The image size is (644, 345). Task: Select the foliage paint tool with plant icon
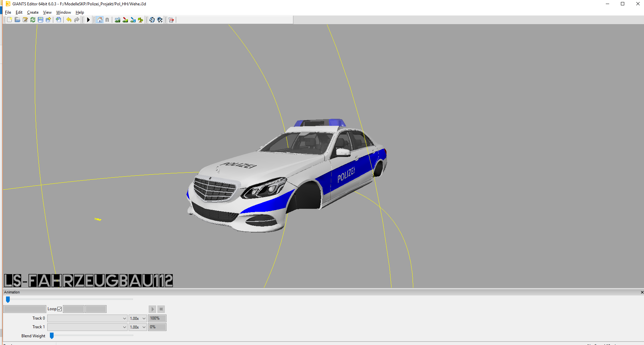click(x=141, y=20)
